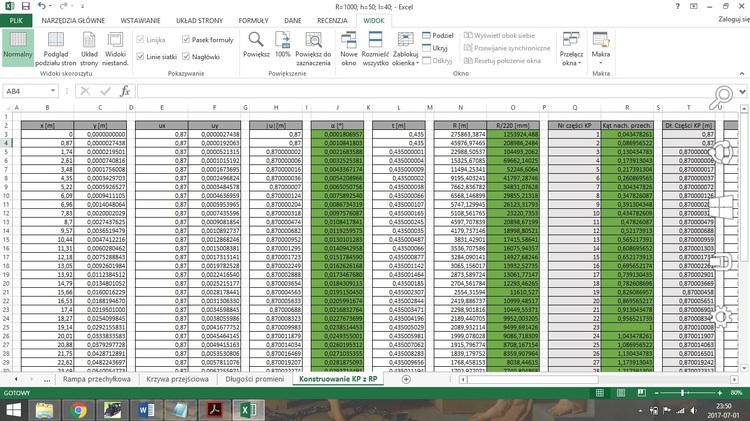This screenshot has width=750, height=421.
Task: Show hidden system tray icons
Action: (x=640, y=411)
